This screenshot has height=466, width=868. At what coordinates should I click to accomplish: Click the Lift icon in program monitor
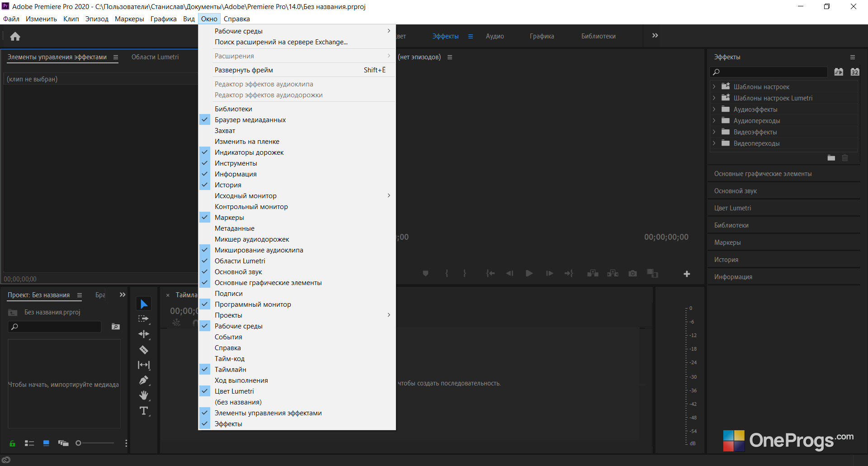(593, 274)
